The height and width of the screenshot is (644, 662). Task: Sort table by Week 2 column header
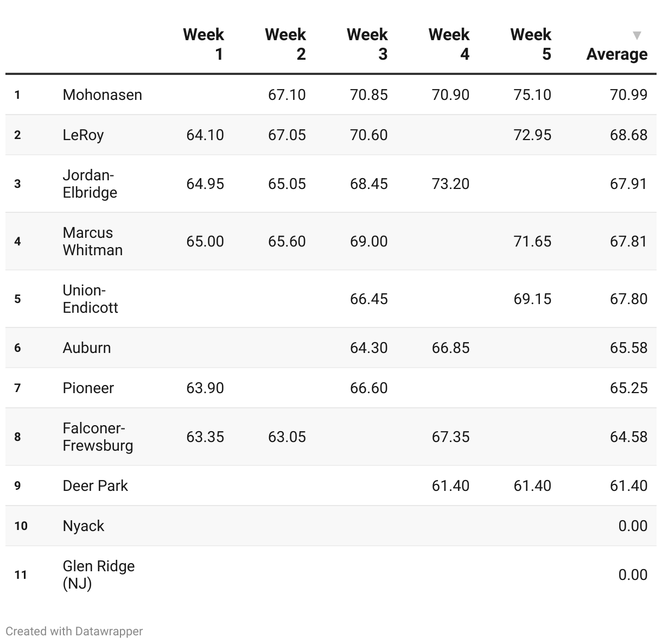tap(285, 44)
